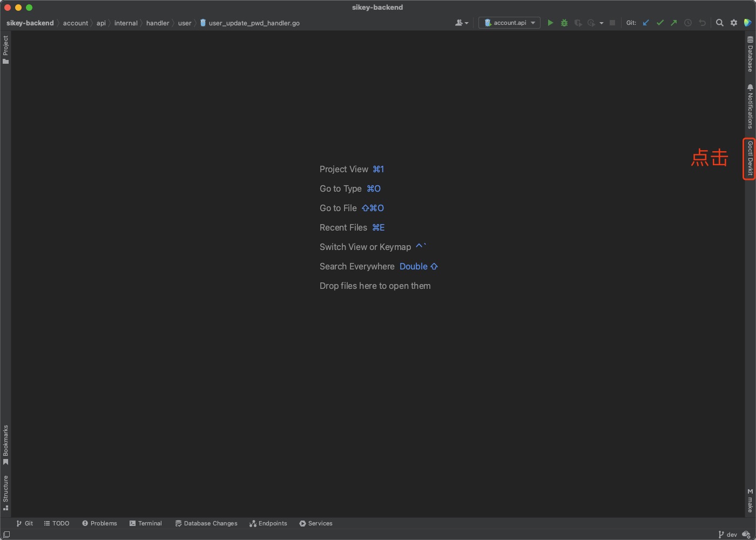This screenshot has height=540, width=756.
Task: Click the profiler run icon
Action: (x=591, y=23)
